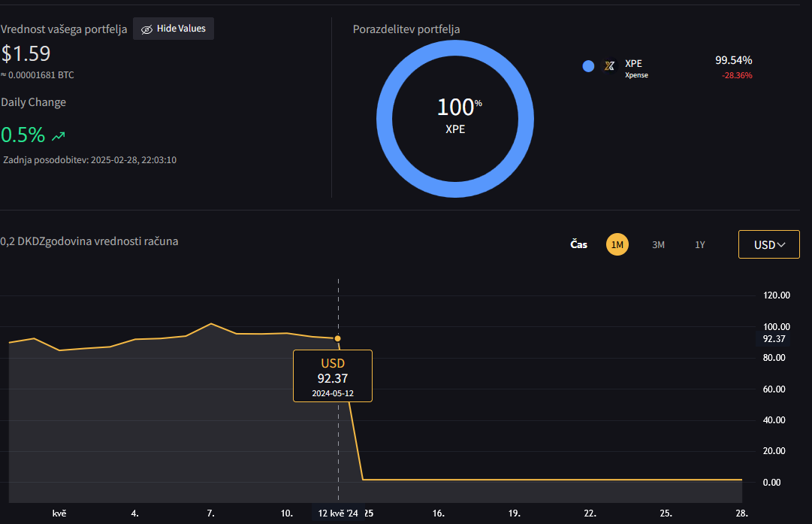Click the 100% XPE donut center label
Screen dimensions: 812x524
pos(455,115)
